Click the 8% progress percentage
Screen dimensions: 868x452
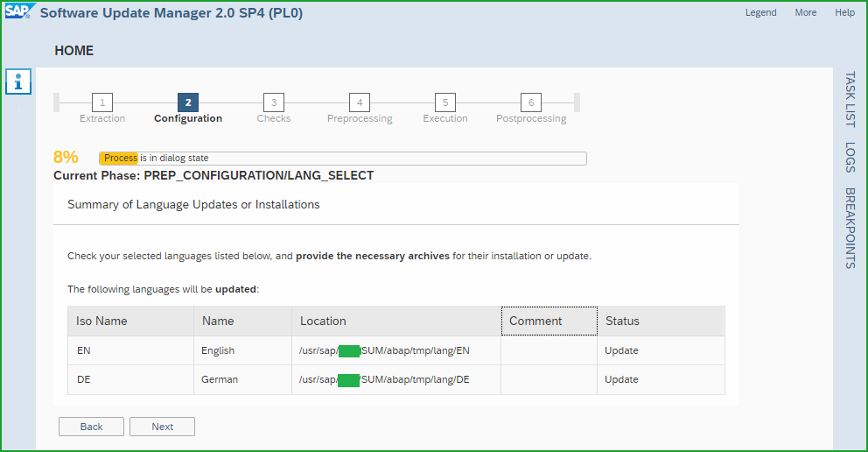pos(66,158)
